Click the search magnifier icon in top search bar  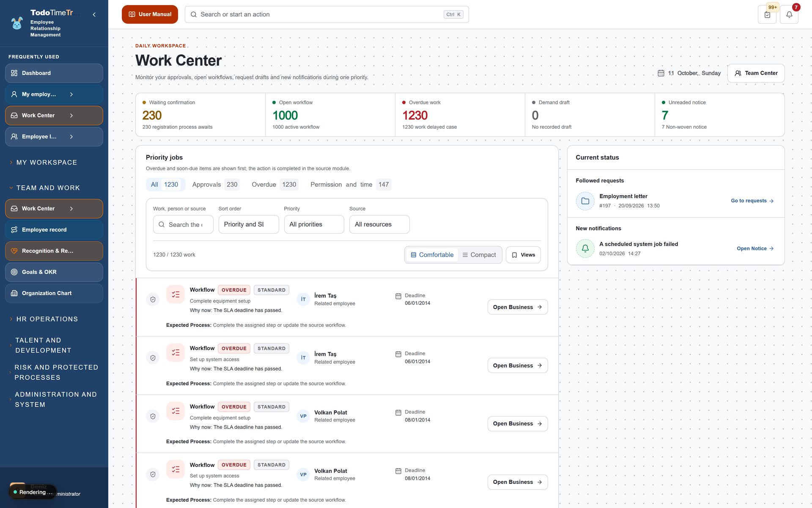(194, 14)
